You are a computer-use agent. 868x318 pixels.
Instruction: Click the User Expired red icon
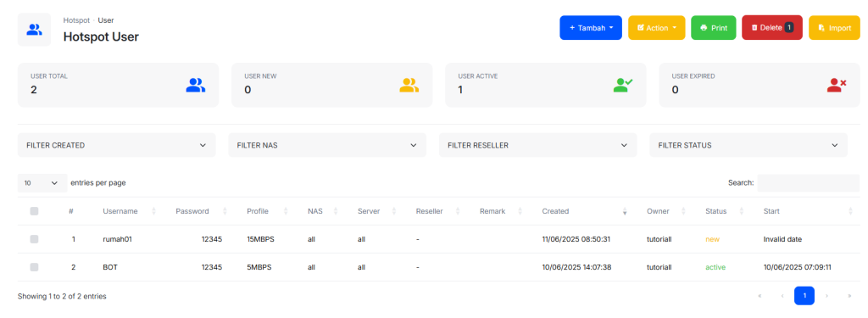pos(837,85)
